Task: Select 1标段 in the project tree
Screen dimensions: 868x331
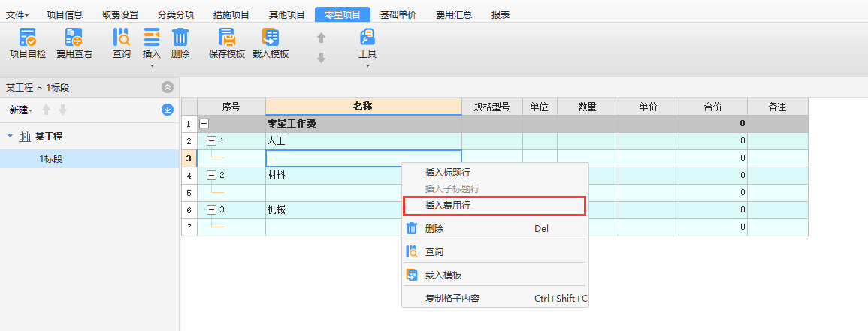Action: tap(51, 158)
